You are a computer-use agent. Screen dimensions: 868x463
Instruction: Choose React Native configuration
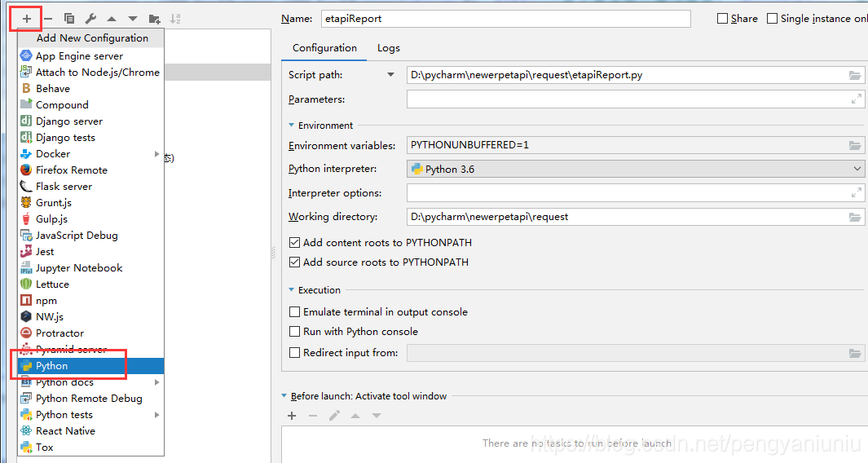(x=90, y=431)
